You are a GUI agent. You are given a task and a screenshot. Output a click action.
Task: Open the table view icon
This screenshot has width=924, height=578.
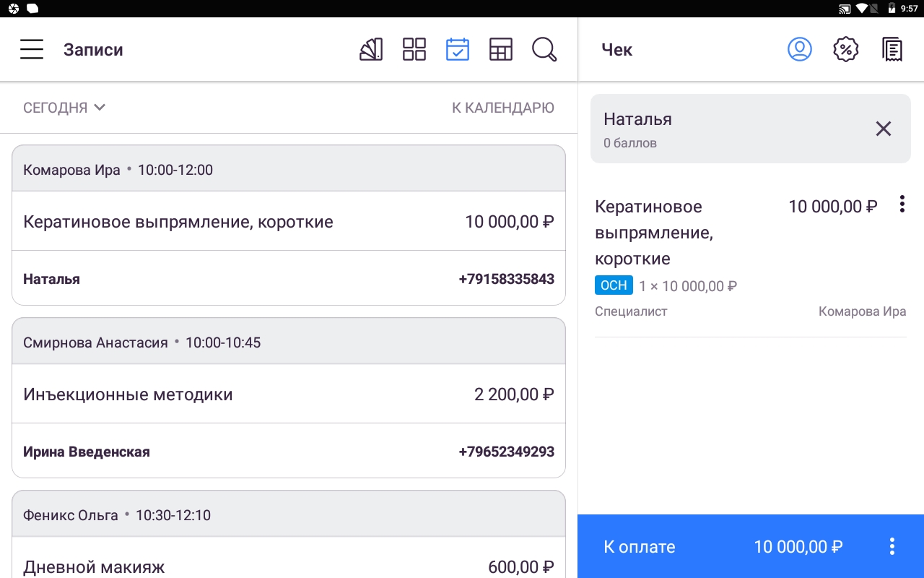pos(501,50)
